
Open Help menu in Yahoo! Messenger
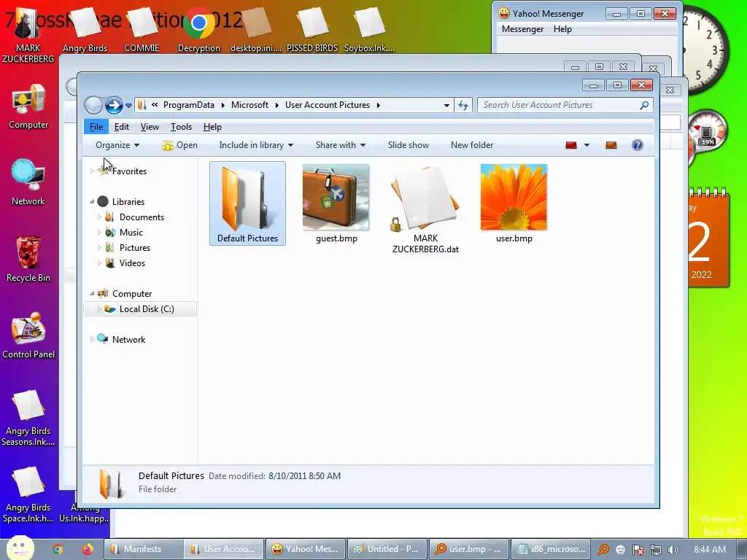(x=562, y=29)
